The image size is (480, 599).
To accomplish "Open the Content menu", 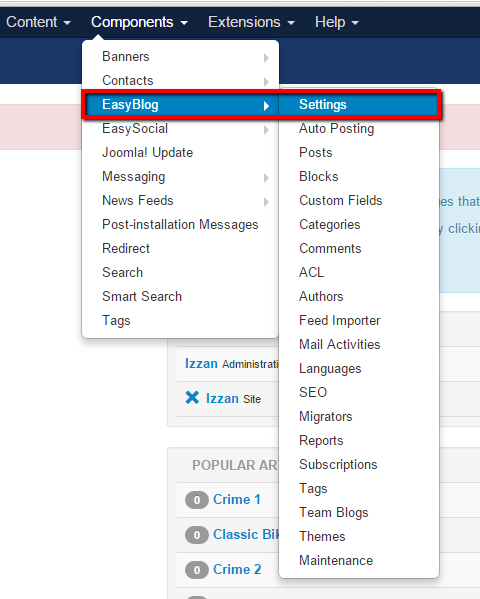I will 38,22.
